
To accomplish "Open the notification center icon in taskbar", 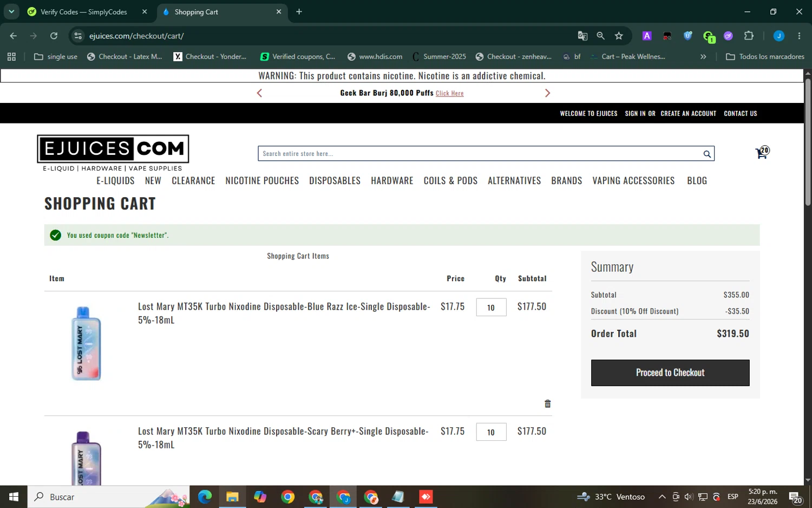I will (x=795, y=497).
